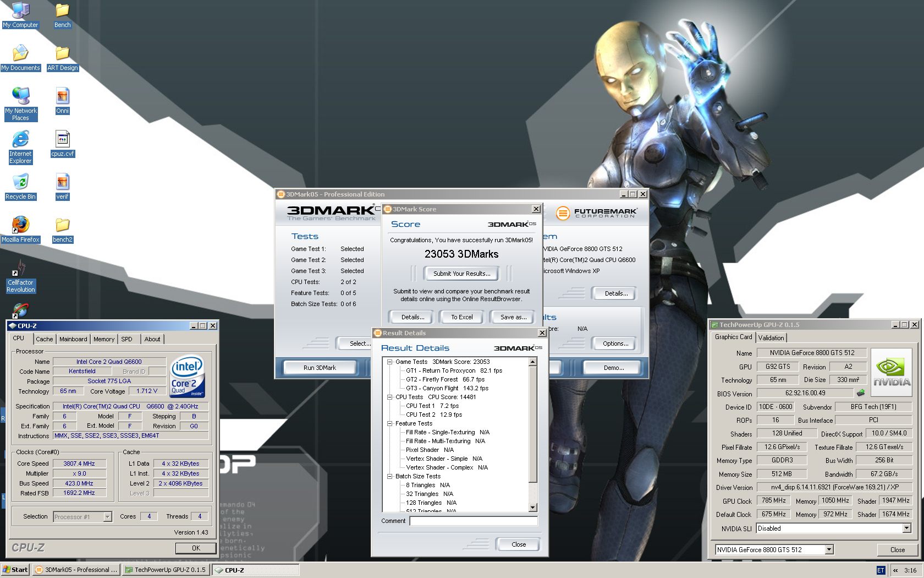This screenshot has height=578, width=924.
Task: Switch to the Mainboard tab in CPU-Z
Action: (73, 339)
